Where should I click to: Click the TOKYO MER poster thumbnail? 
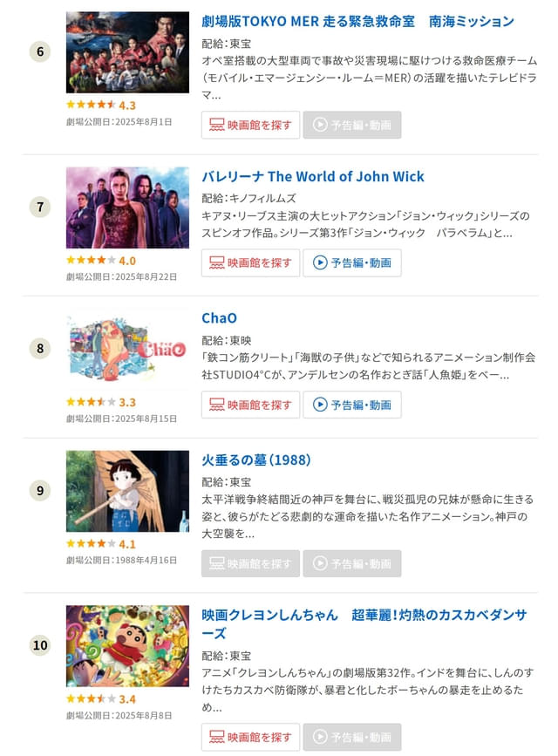pyautogui.click(x=127, y=52)
